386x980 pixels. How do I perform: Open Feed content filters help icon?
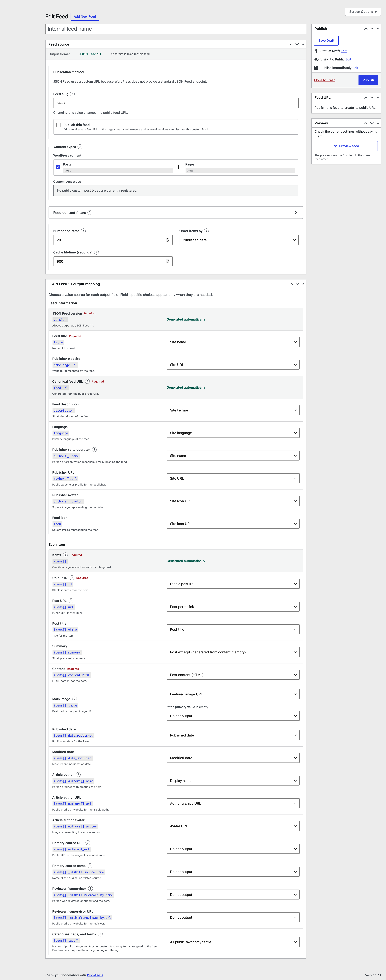pos(90,213)
